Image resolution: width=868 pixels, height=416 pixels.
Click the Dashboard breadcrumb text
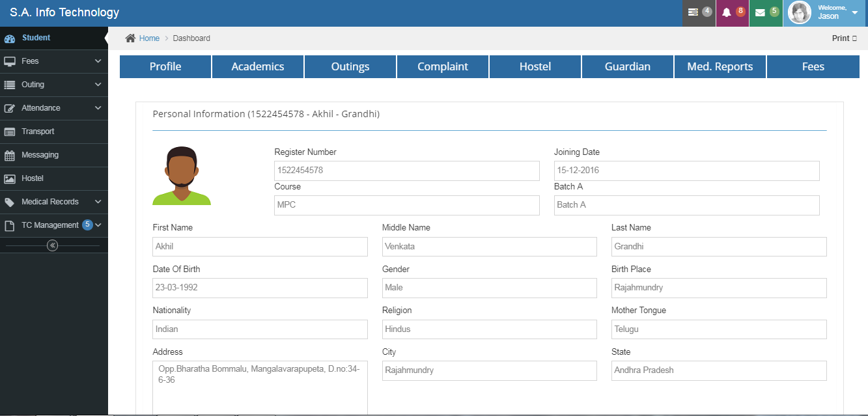click(x=191, y=38)
